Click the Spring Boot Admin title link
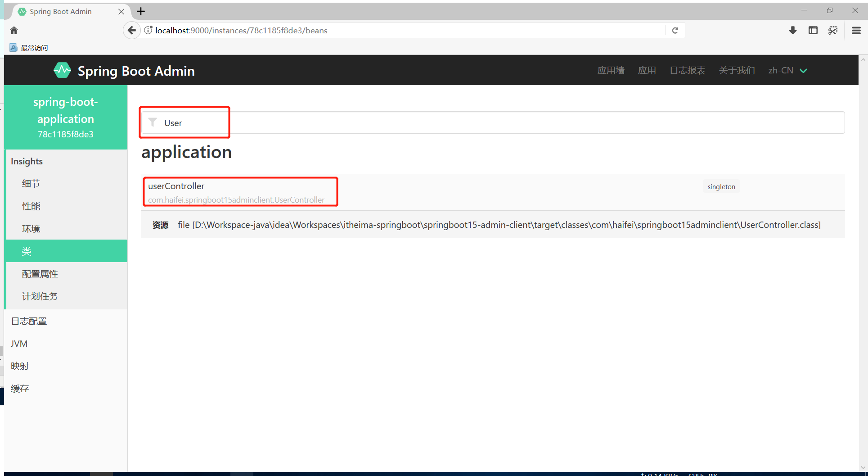 pyautogui.click(x=136, y=71)
